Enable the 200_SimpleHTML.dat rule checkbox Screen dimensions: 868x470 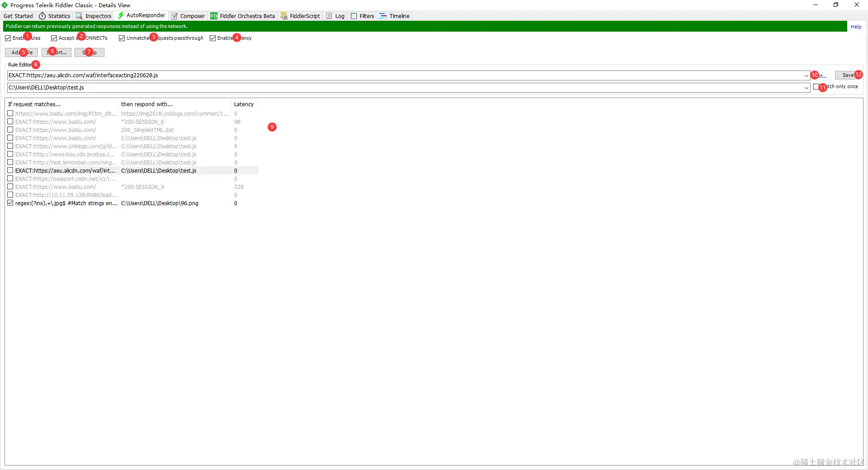tap(10, 130)
